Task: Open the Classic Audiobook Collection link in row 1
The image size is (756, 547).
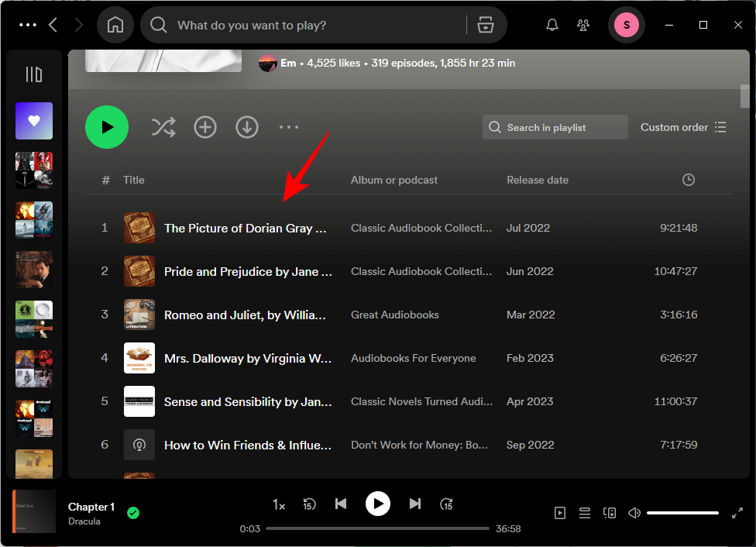Action: pyautogui.click(x=421, y=228)
